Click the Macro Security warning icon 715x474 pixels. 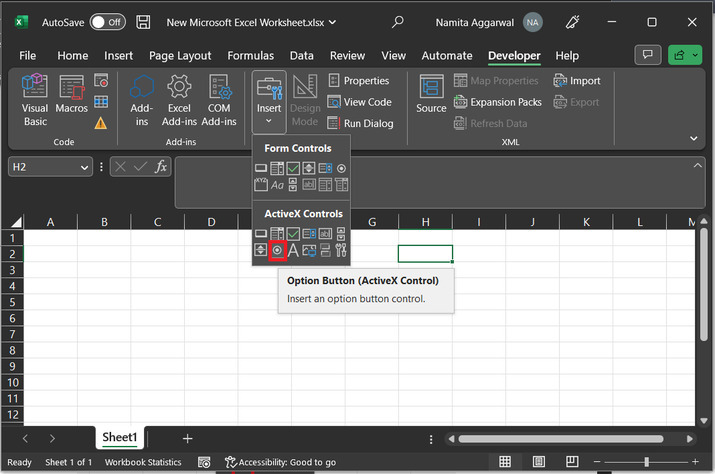point(101,123)
